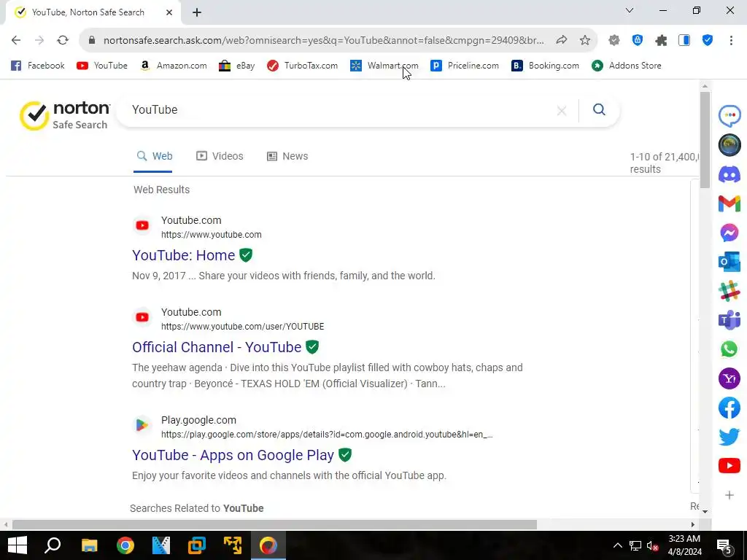The height and width of the screenshot is (560, 747).
Task: Click the Google Play favicon
Action: click(x=142, y=425)
